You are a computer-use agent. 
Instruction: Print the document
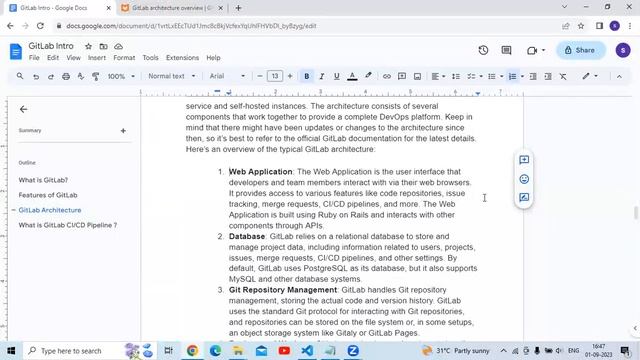[66, 76]
